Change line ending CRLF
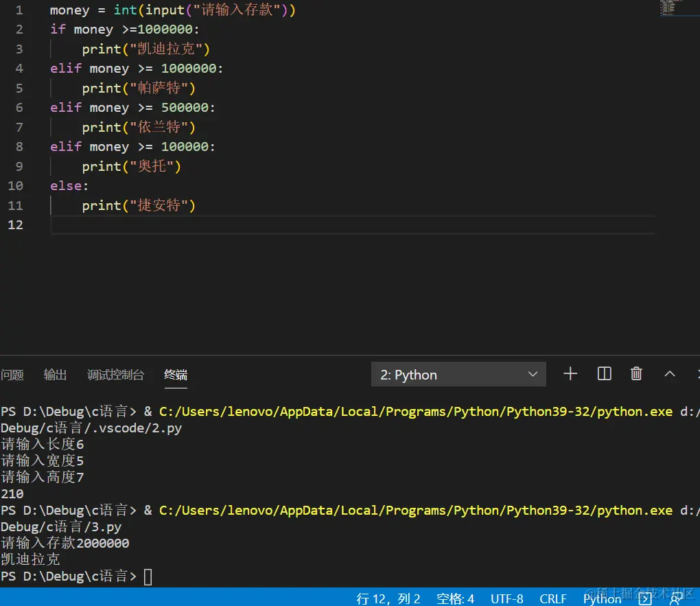Image resolution: width=700 pixels, height=606 pixels. [x=552, y=598]
